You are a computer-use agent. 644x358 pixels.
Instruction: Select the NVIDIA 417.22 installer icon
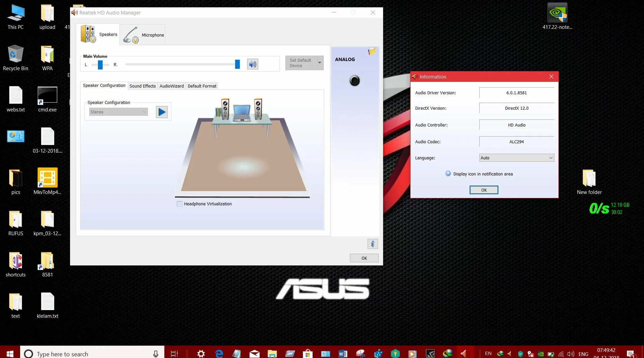[x=557, y=17]
